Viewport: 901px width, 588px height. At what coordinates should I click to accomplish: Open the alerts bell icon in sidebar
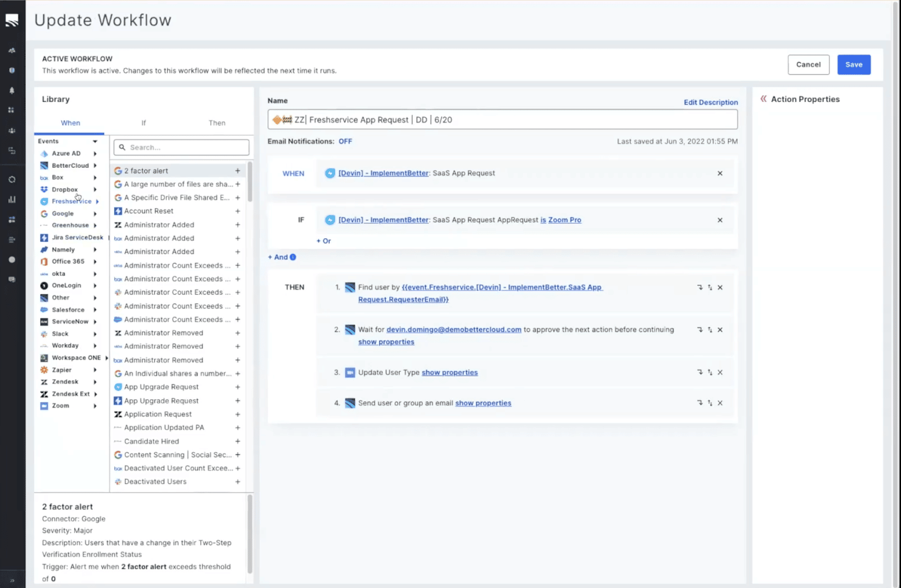(x=12, y=90)
